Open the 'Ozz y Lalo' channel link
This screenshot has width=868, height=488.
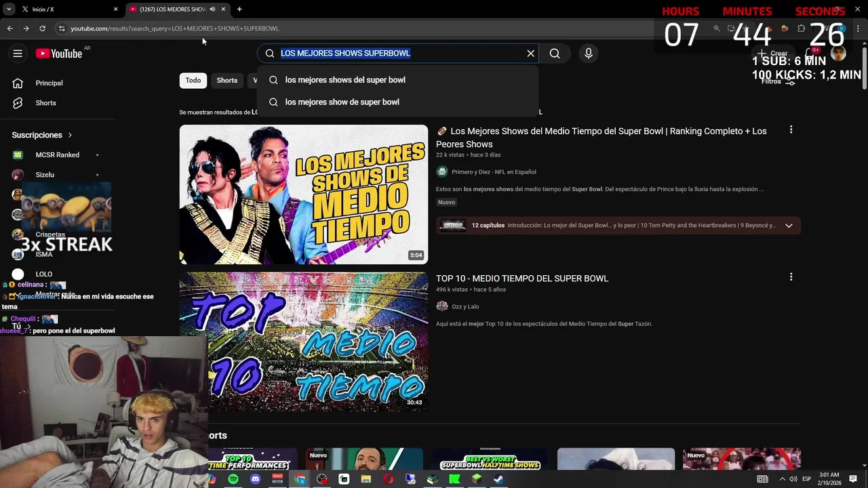pos(465,307)
